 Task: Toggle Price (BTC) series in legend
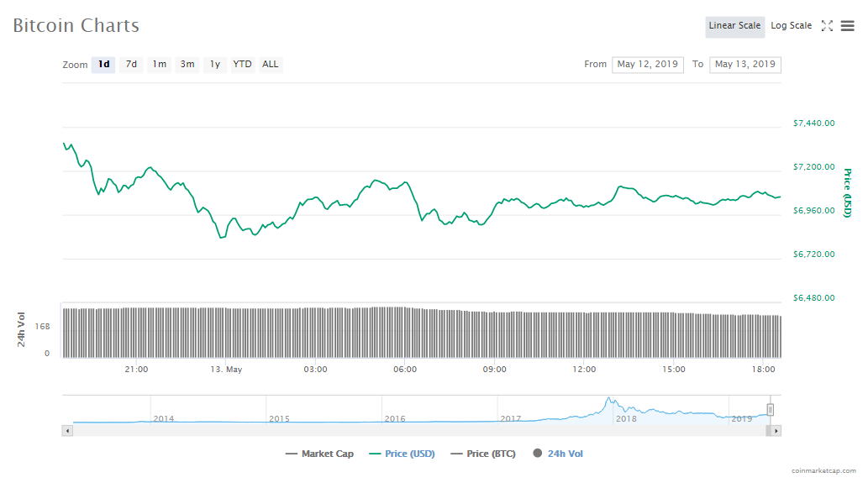(x=481, y=454)
